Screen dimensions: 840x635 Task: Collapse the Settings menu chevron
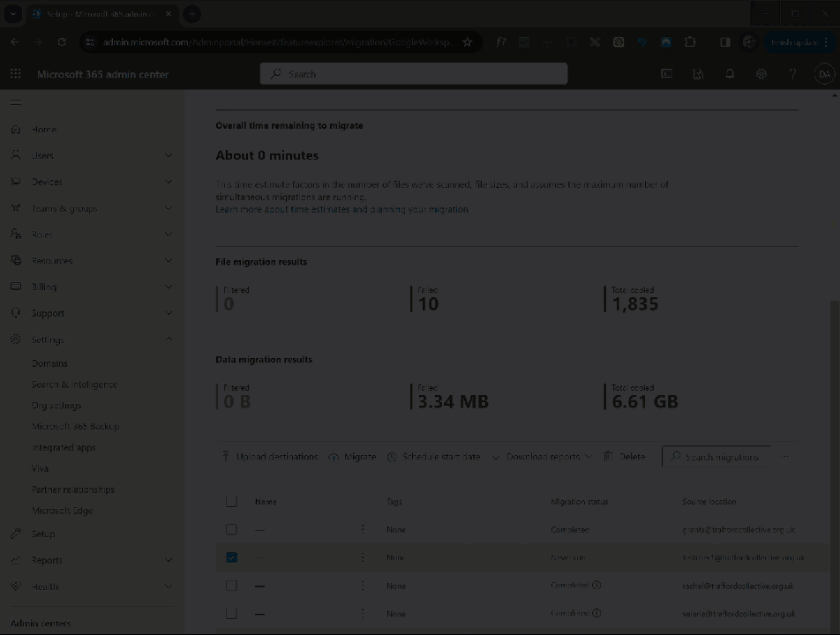[169, 339]
